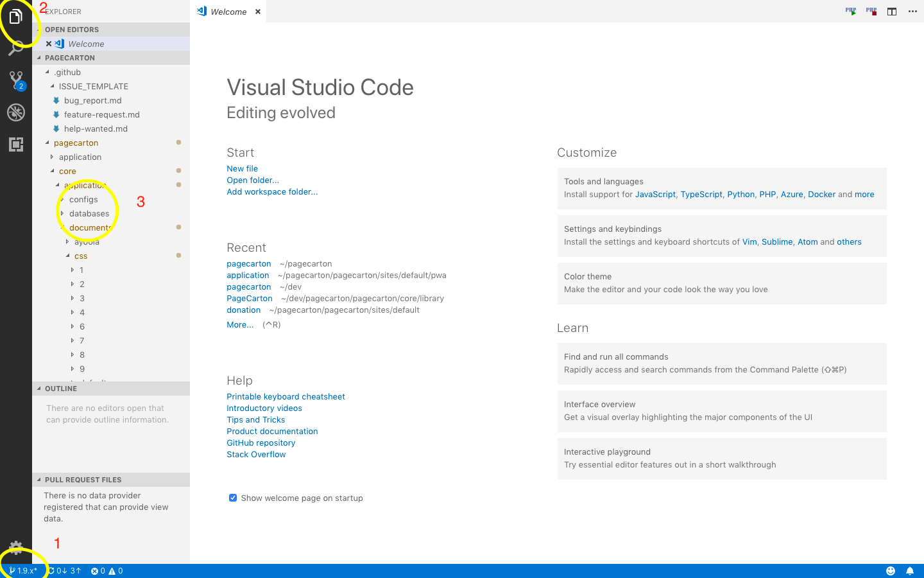Image resolution: width=924 pixels, height=578 pixels.
Task: Open Interface overview
Action: coord(722,411)
